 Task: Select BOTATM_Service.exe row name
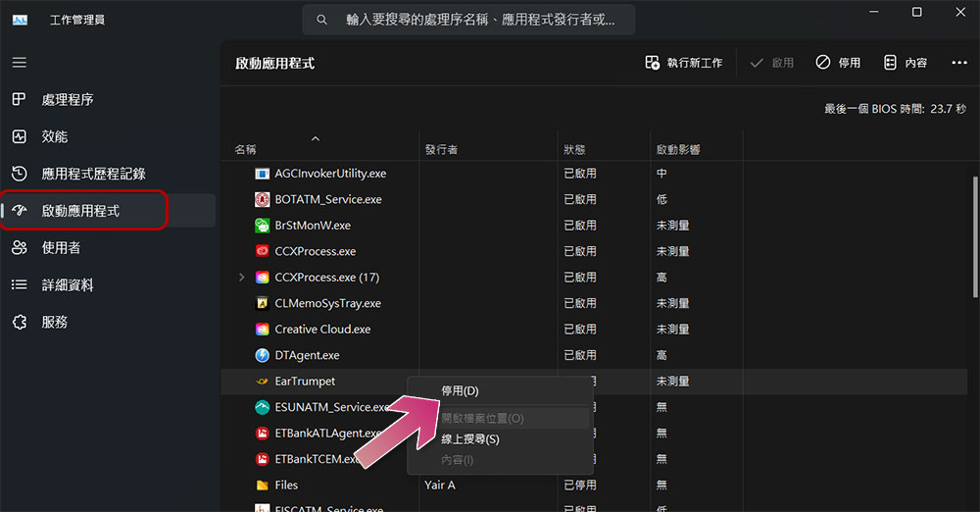328,200
